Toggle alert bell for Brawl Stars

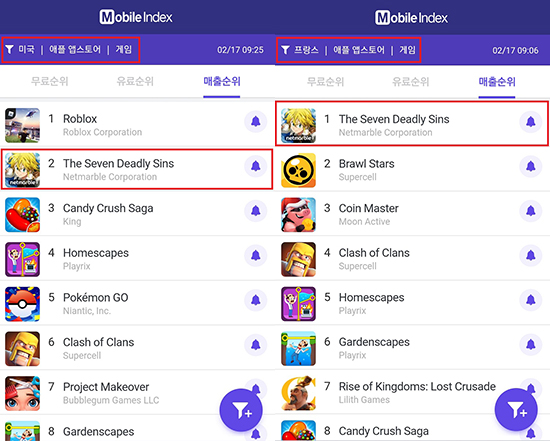coord(531,166)
